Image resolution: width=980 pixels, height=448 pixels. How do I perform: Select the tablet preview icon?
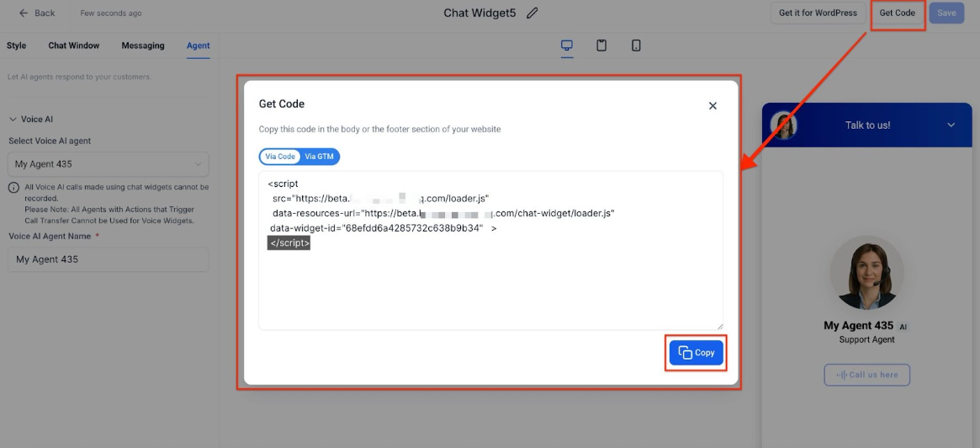(601, 45)
